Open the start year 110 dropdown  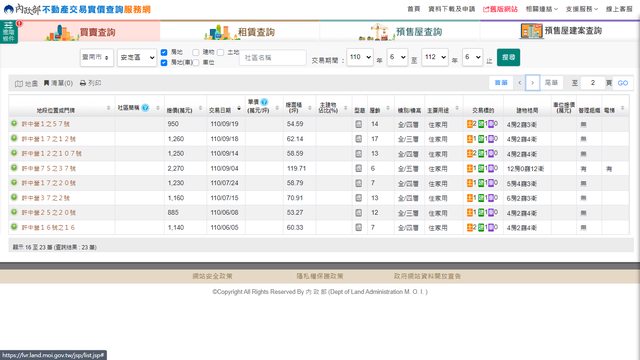(360, 57)
